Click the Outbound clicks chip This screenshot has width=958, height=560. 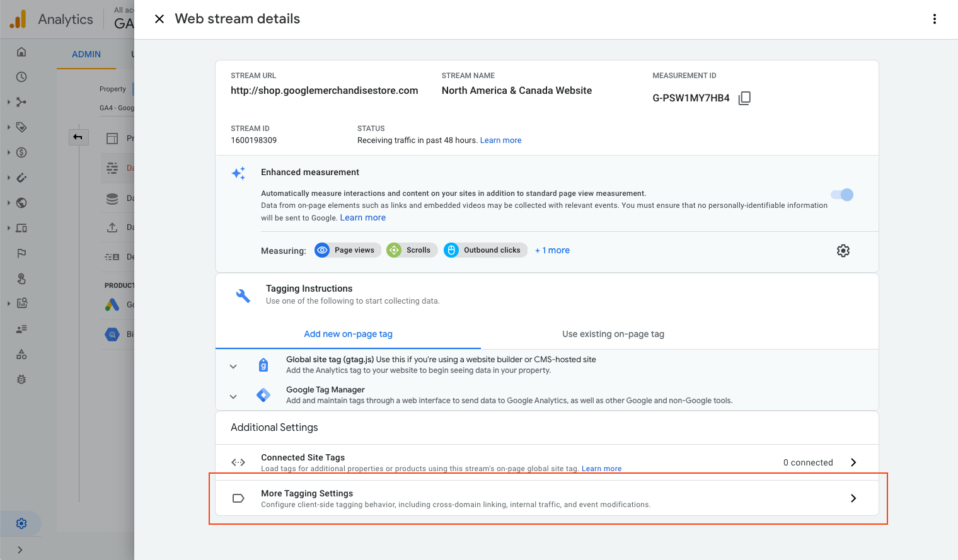pyautogui.click(x=485, y=250)
